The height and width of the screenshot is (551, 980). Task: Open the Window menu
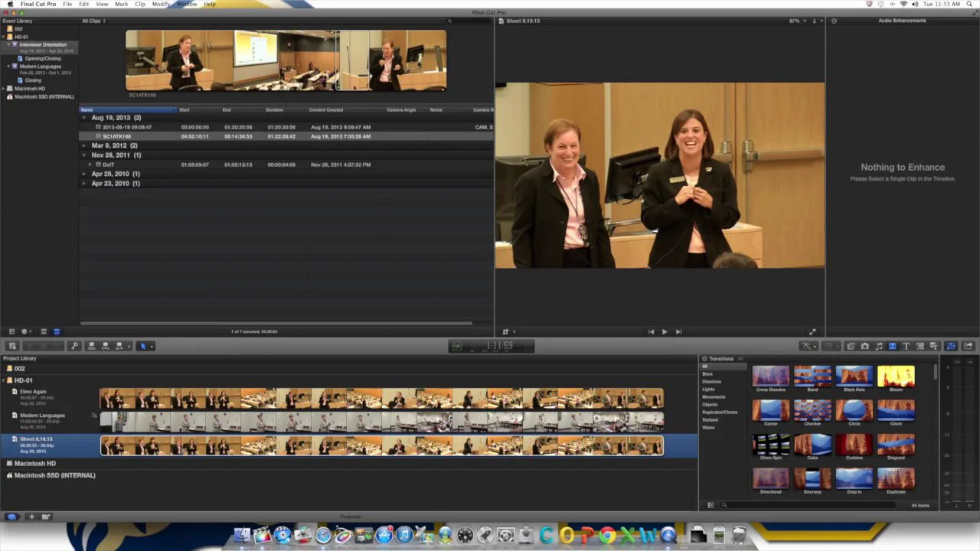187,4
